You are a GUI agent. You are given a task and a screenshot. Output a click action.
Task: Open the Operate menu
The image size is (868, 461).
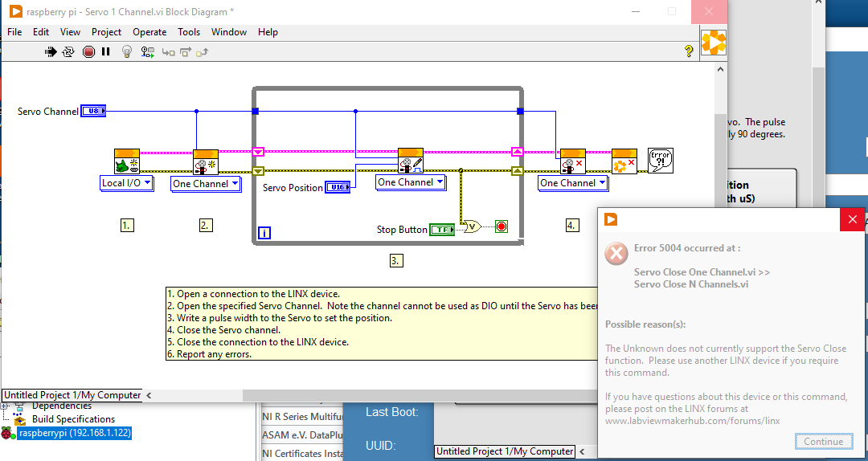[x=149, y=32]
